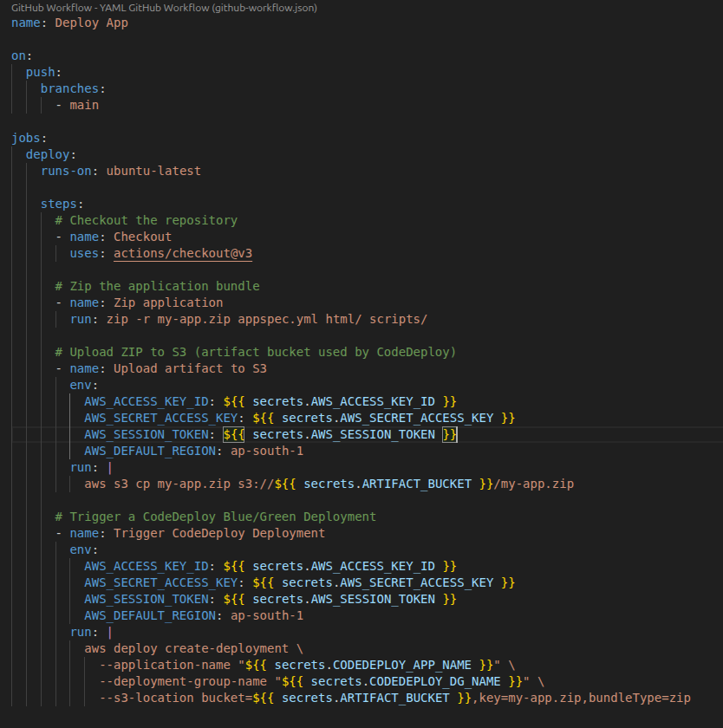Click the "# Checkout the repository" comment

(146, 220)
